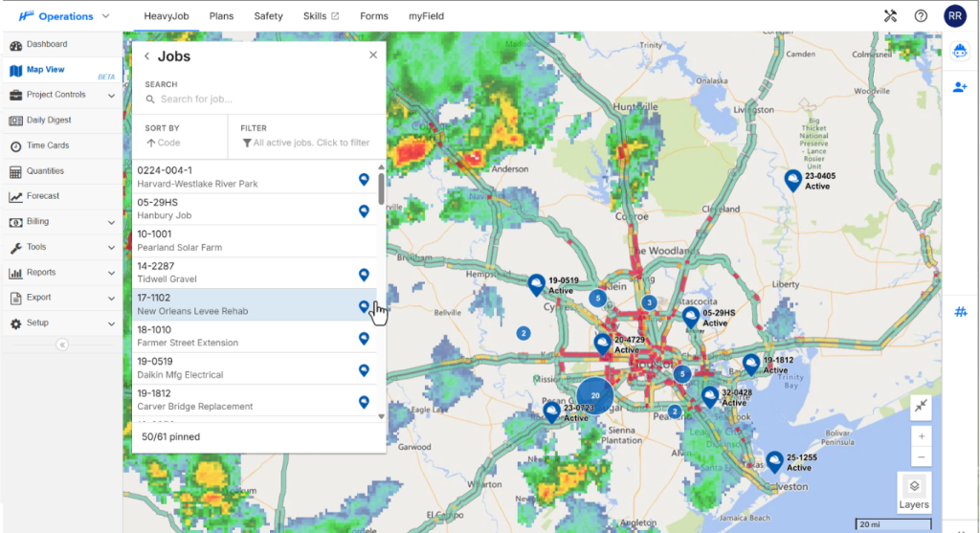
Task: Open the robot assistant icon
Action: (x=959, y=53)
